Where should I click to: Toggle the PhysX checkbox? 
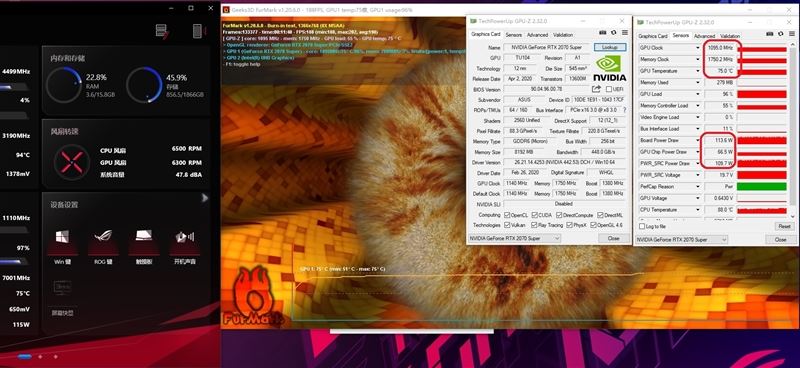tap(569, 225)
